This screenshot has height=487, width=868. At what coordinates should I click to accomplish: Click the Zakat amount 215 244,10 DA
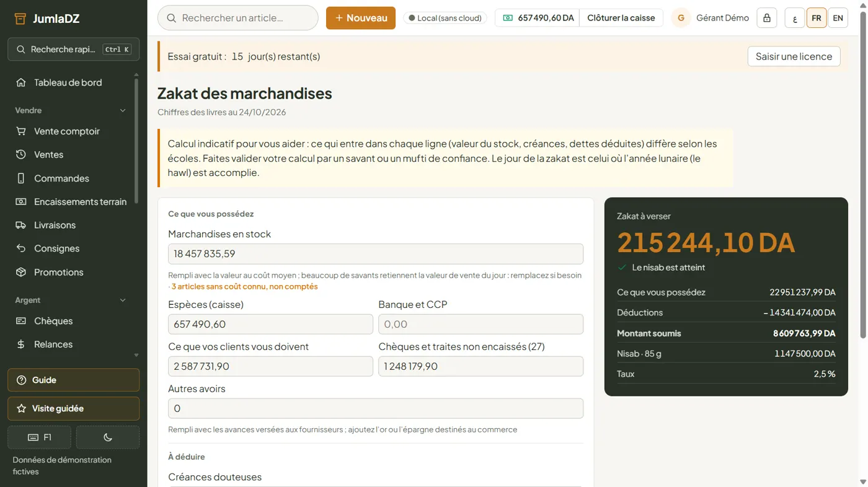click(x=706, y=242)
